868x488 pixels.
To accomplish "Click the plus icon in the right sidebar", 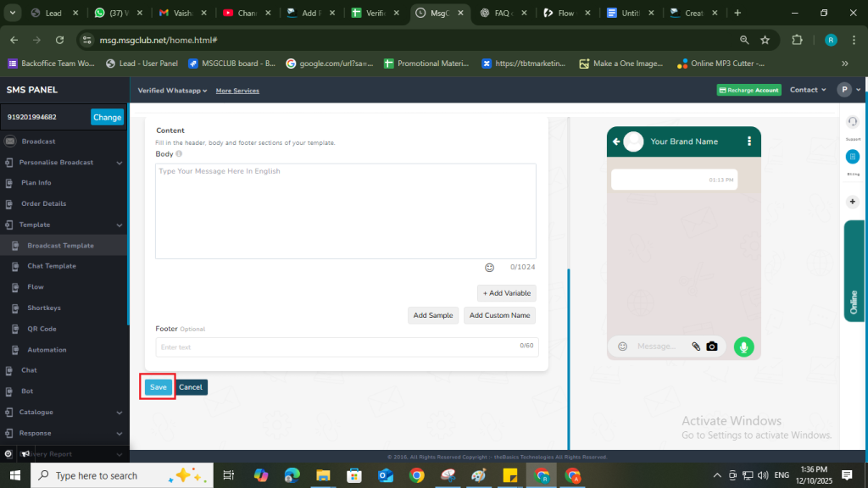I will point(853,202).
